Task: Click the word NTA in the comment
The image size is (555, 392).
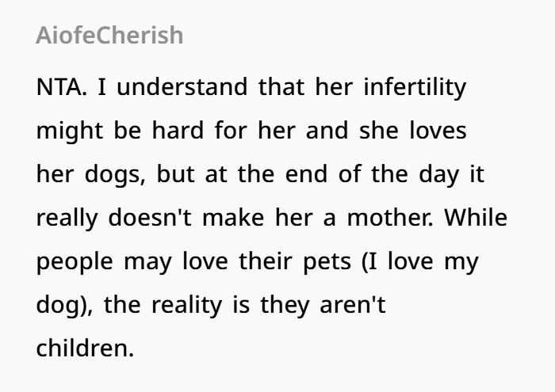Action: tap(61, 87)
